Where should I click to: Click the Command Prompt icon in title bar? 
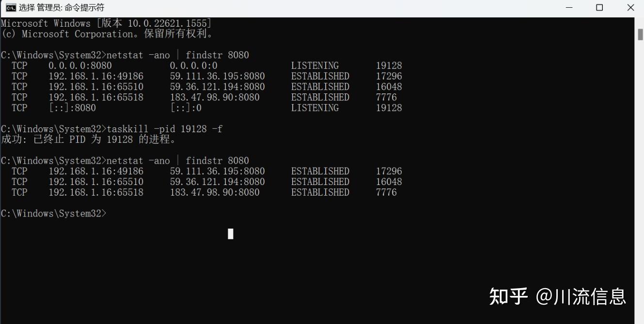10,8
